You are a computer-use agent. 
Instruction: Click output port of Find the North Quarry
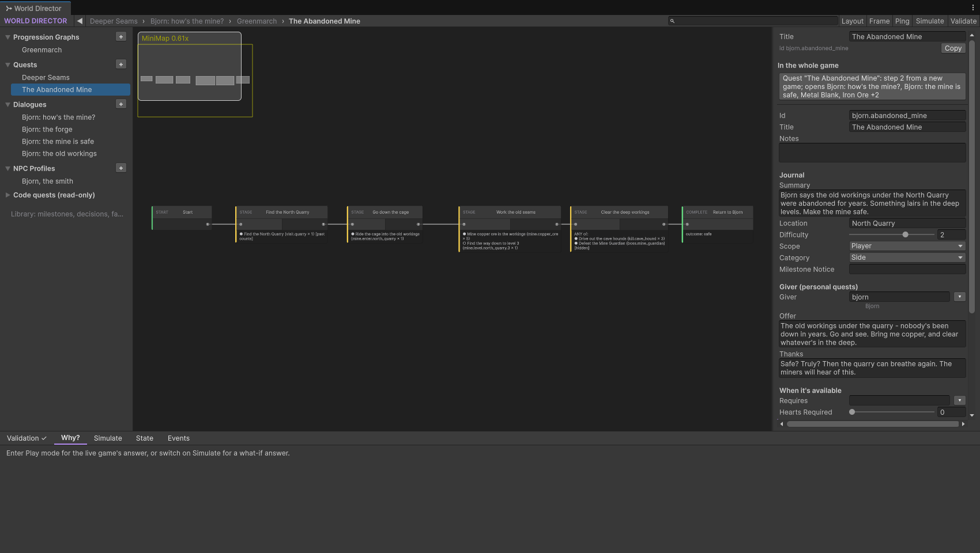pos(323,224)
